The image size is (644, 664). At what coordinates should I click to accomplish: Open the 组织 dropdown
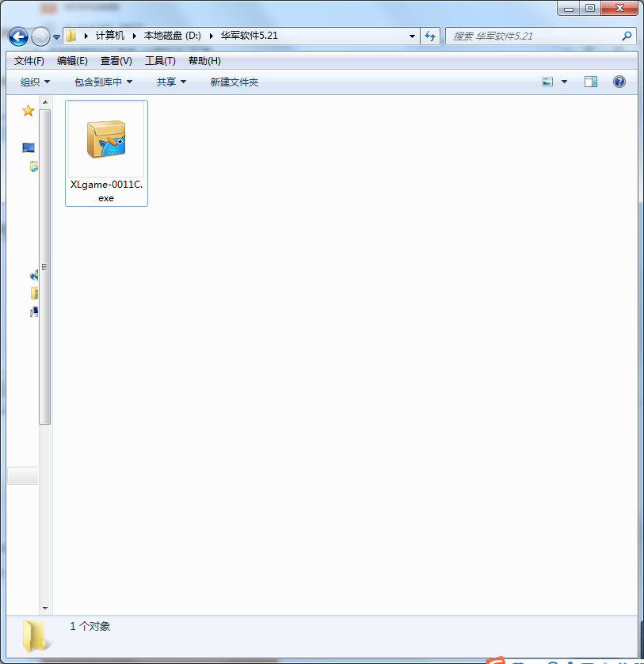35,82
